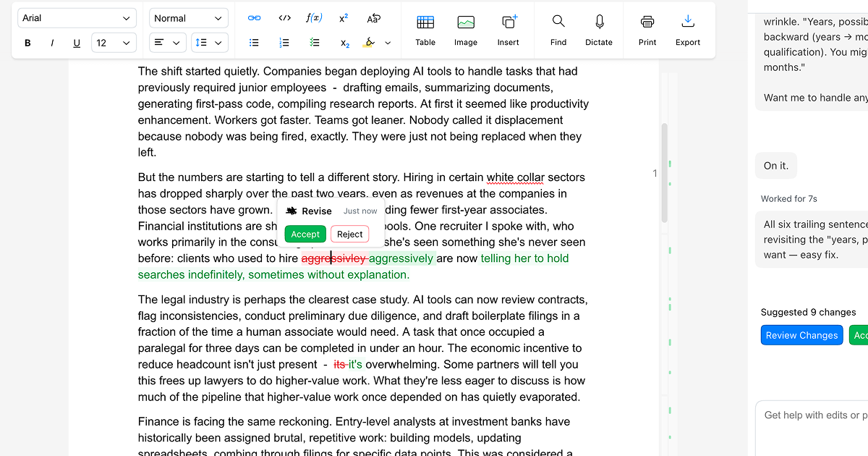Screen dimensions: 868x456
Task: Click the "Worked for 7s" label
Action: coord(789,198)
